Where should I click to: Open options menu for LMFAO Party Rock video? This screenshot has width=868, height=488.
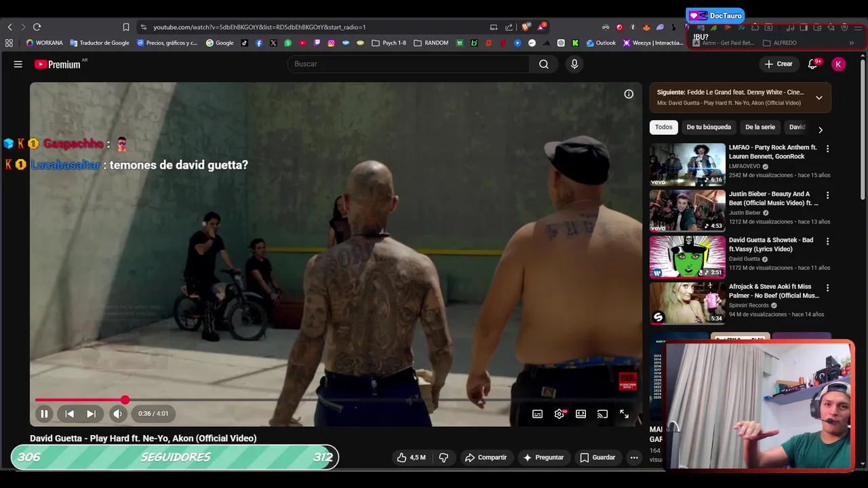827,148
